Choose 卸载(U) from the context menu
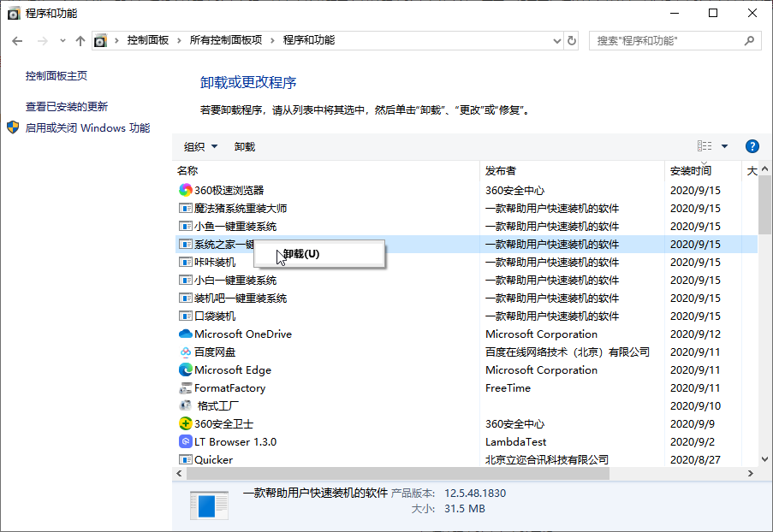This screenshot has height=532, width=773. tap(319, 254)
